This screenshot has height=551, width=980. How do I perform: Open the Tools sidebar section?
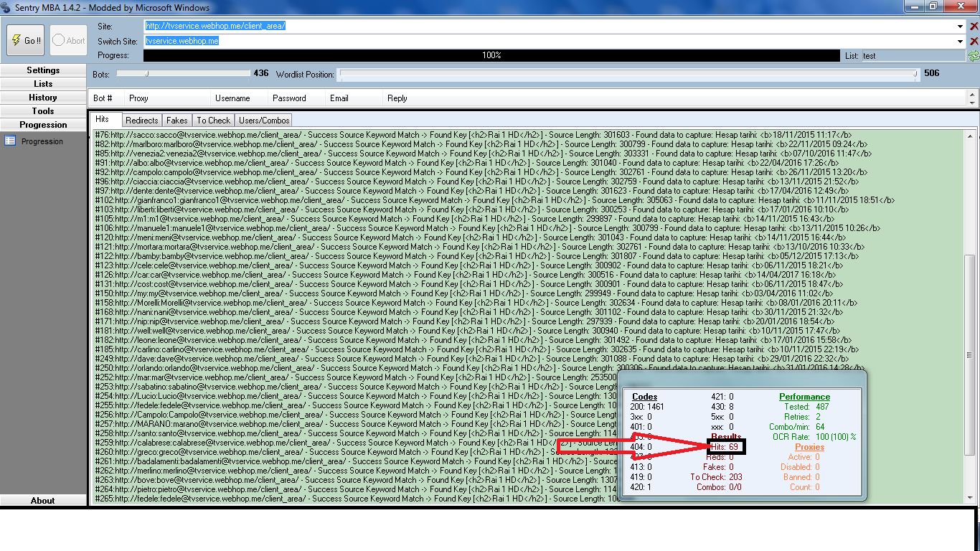click(x=43, y=111)
